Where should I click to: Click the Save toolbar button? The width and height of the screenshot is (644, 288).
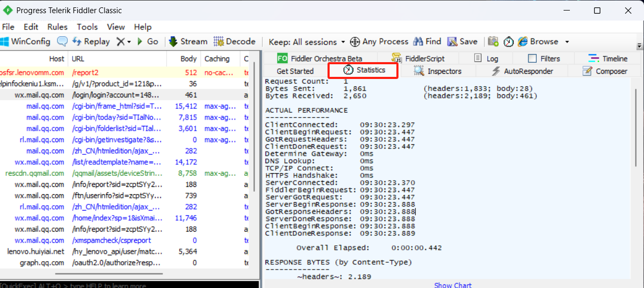pos(463,42)
